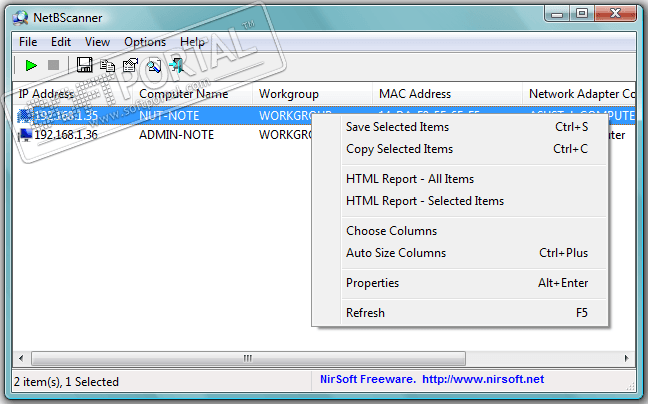This screenshot has width=648, height=404.
Task: Click the "2 item(s), 1 Selected" status text
Action: click(x=66, y=382)
